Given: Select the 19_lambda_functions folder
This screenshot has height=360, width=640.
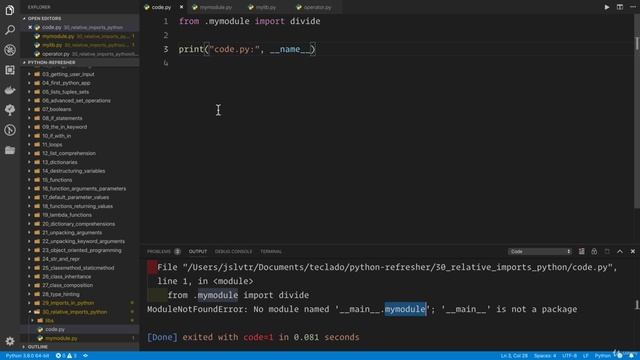Looking at the screenshot, I should pyautogui.click(x=80, y=215).
